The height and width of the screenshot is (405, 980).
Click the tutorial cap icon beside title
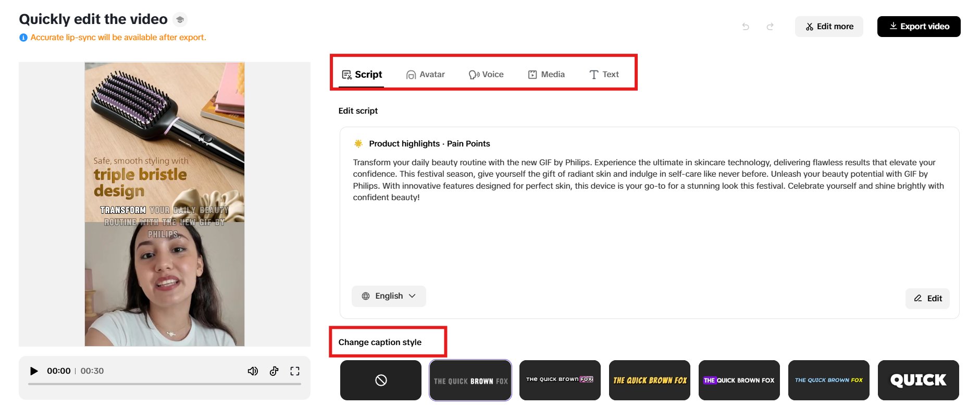(x=180, y=20)
